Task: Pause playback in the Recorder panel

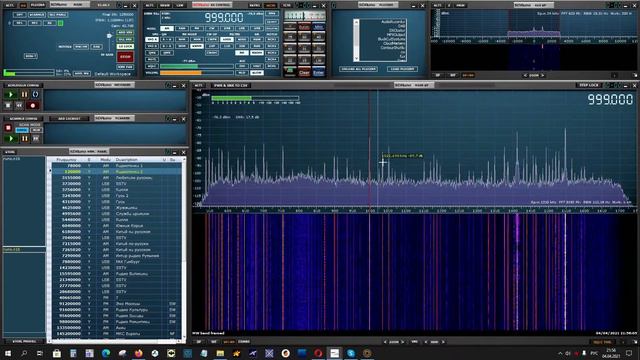Action: point(24,95)
